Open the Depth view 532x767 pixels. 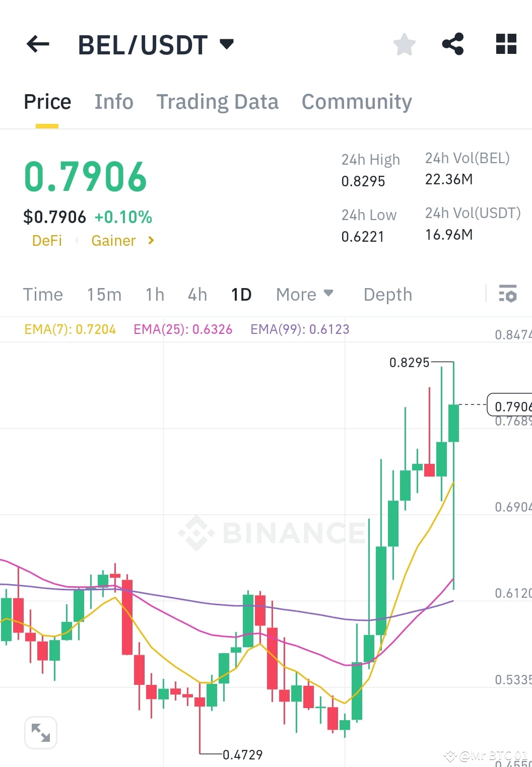387,294
